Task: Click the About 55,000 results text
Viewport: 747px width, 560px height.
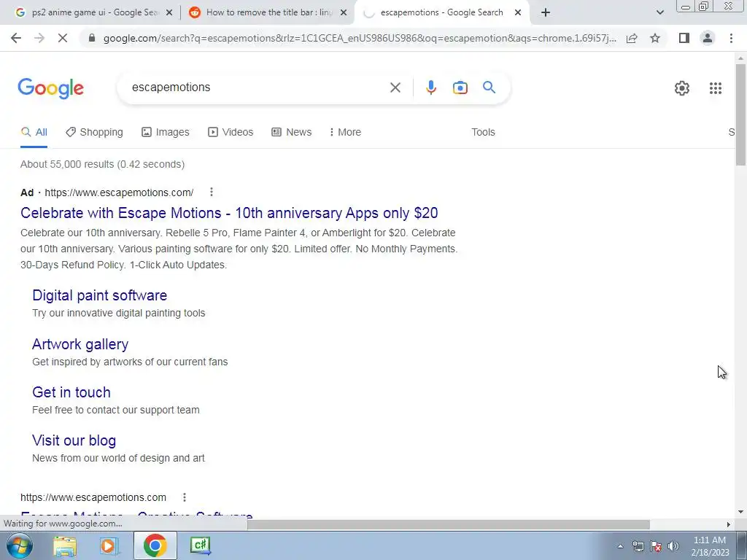Action: click(102, 164)
